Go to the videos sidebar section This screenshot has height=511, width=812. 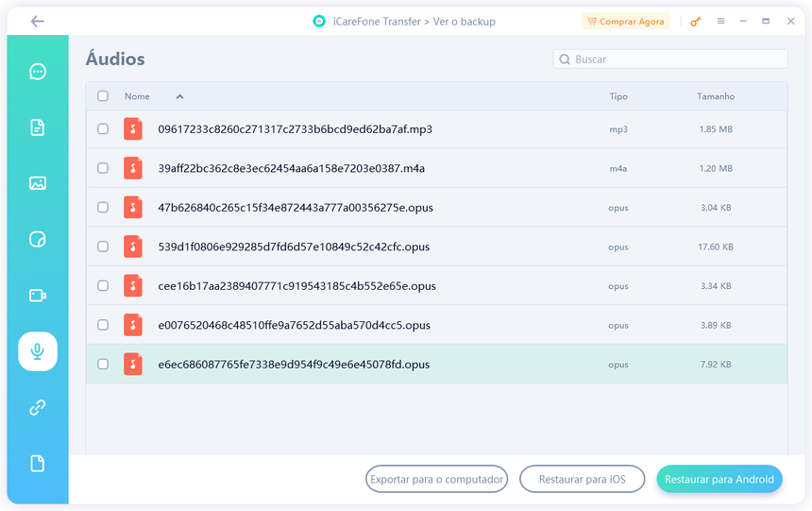pos(38,296)
